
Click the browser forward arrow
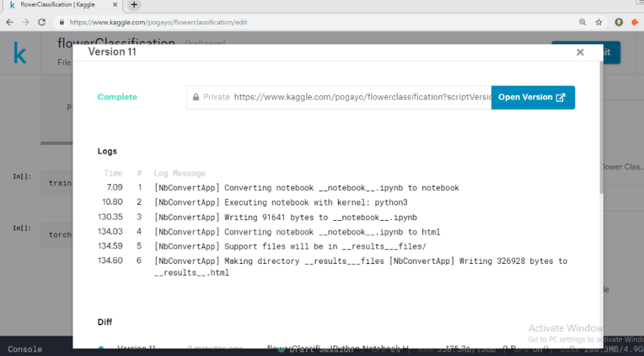coord(26,22)
